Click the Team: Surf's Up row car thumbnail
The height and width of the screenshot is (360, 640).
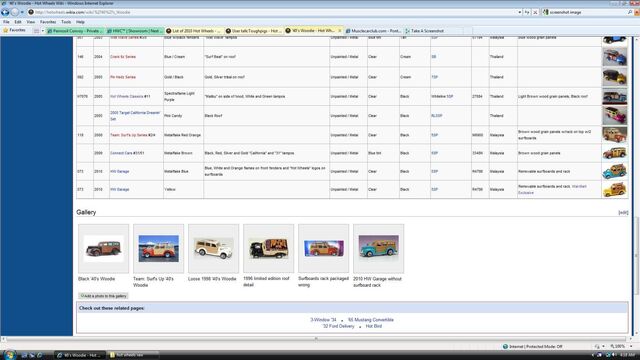click(615, 135)
